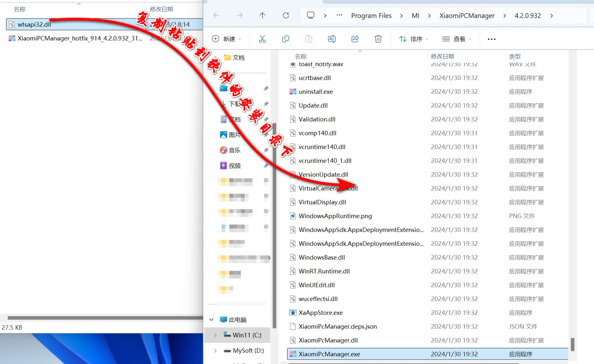The height and width of the screenshot is (364, 594).
Task: Open the 查看 (View) dropdown
Action: (457, 39)
